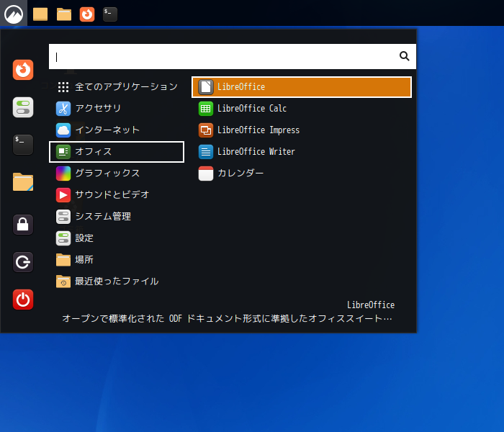Click the LibreOffice Impress presentation icon
Screen dimensions: 504x432
[206, 130]
